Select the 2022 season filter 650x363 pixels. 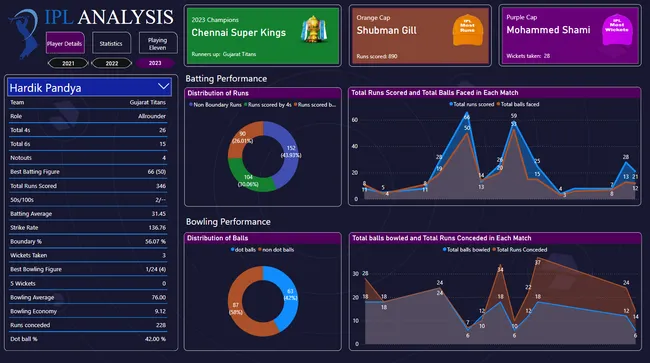112,63
